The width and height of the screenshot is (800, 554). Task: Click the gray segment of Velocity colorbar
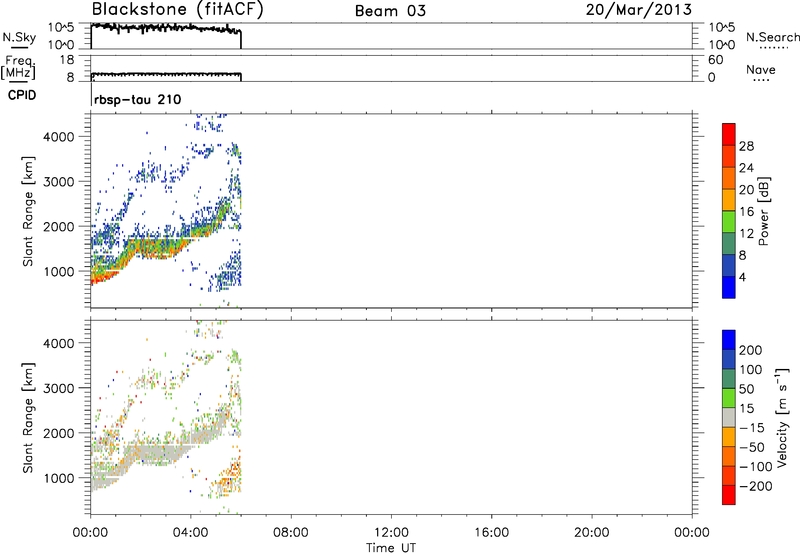729,417
